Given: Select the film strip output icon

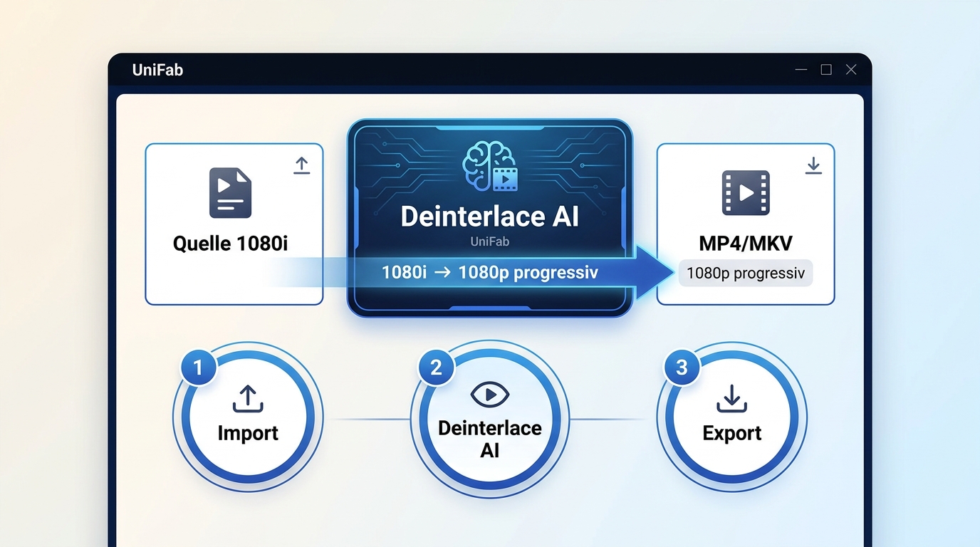Looking at the screenshot, I should coord(746,192).
